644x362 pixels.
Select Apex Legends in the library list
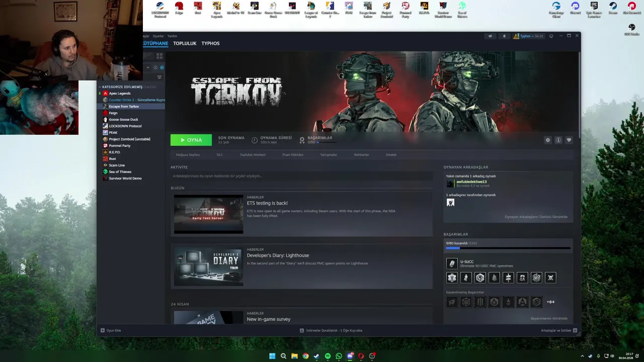120,94
